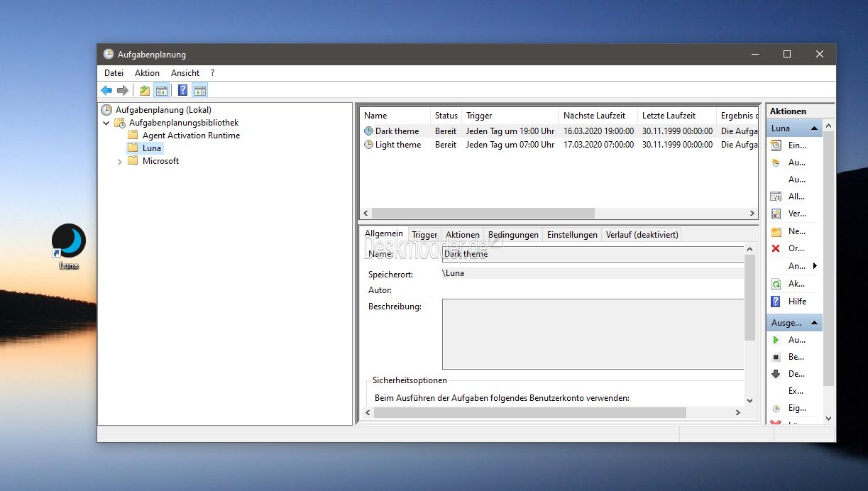Switch to the Allgemein tab
868x491 pixels.
(384, 233)
